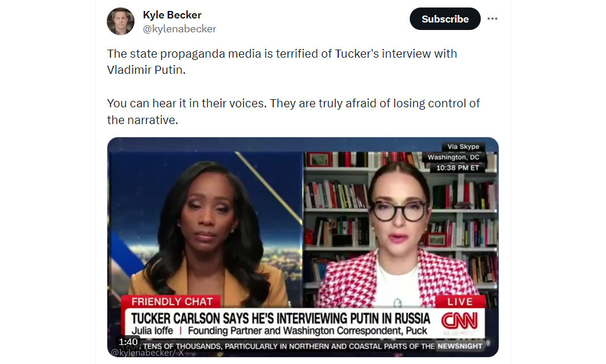Click the tweet's first paragraph about Tucker

click(x=282, y=62)
